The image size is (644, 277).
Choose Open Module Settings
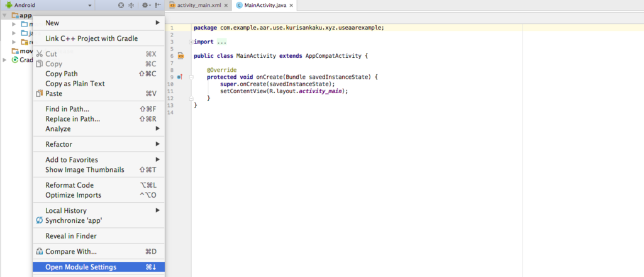click(99, 267)
